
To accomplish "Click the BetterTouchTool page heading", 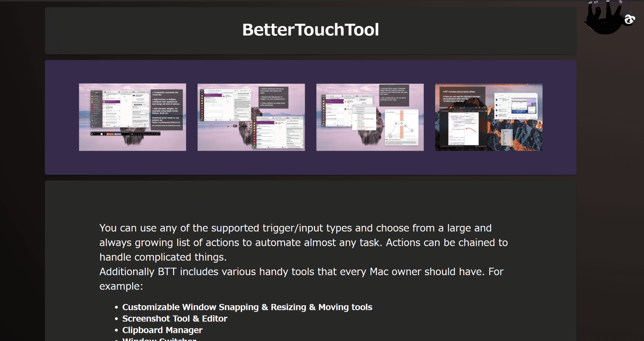I will [x=311, y=30].
